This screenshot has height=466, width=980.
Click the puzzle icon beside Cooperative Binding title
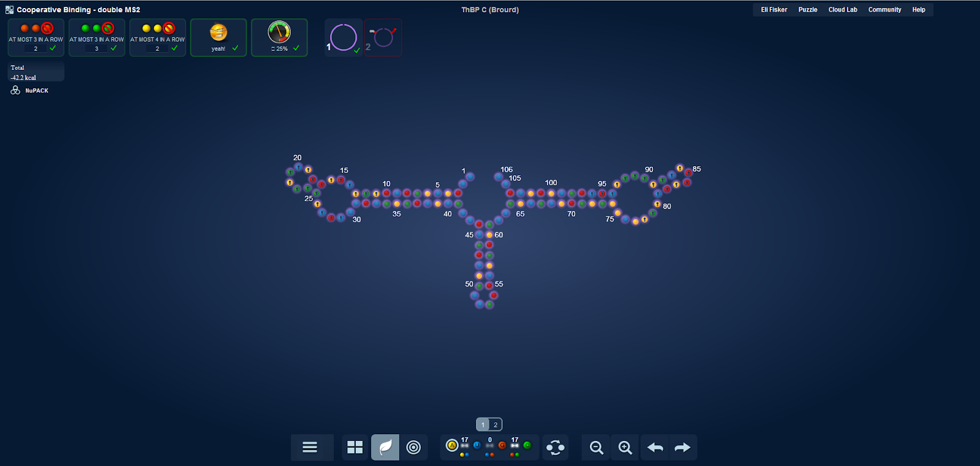9,10
